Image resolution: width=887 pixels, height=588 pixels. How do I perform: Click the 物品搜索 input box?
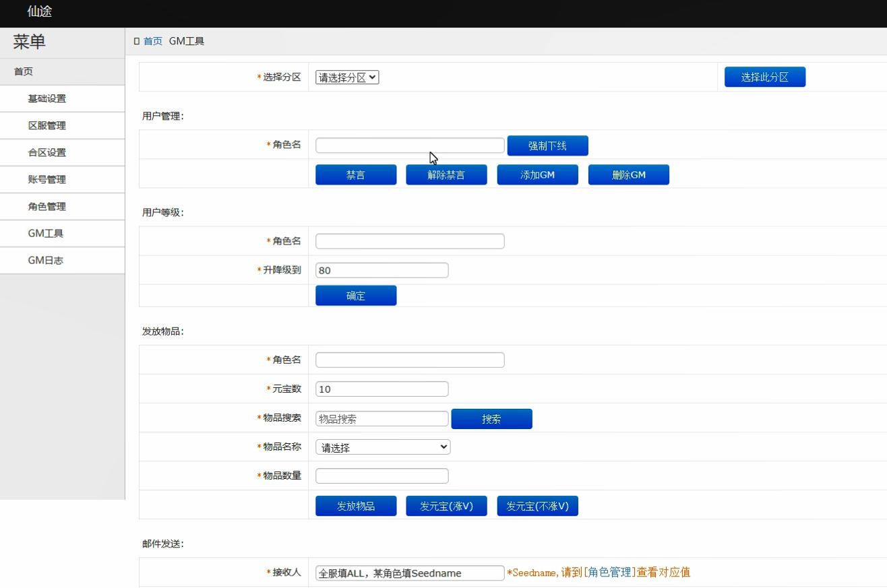pos(381,419)
